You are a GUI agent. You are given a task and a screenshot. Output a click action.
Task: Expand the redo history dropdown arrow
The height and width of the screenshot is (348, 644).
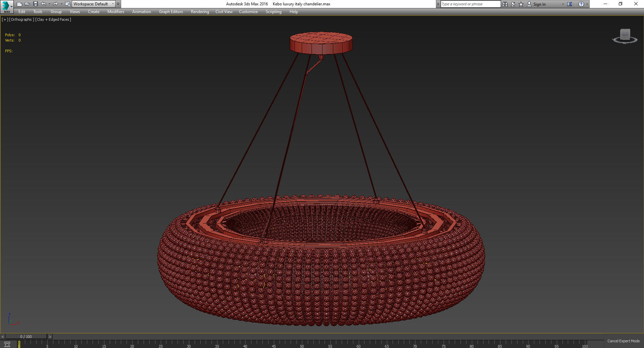point(61,4)
